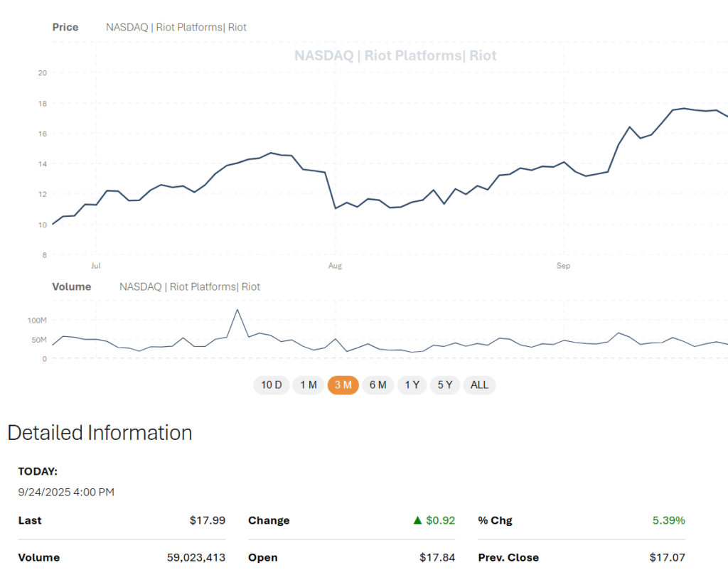The height and width of the screenshot is (575, 728).
Task: Click the Volume figure 59,023,413
Action: click(195, 557)
